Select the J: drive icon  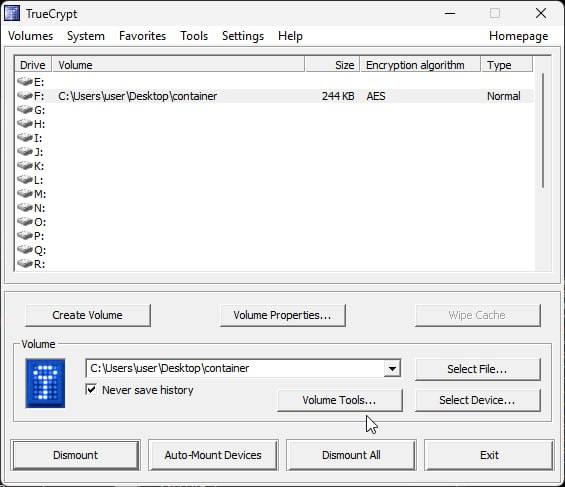(25, 152)
